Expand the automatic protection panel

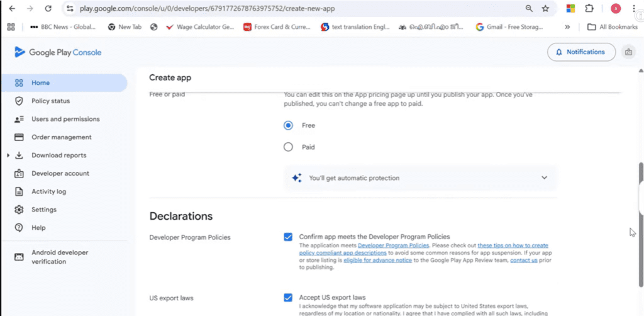544,178
